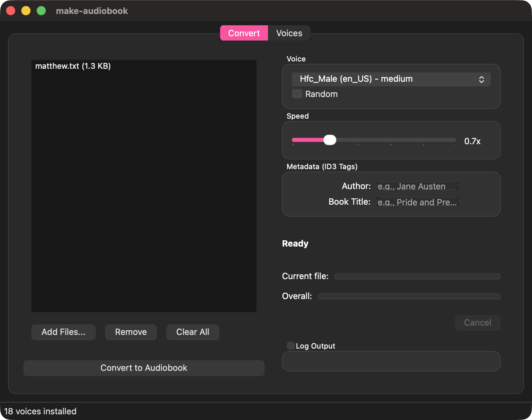Switch to the Voices tab
The height and width of the screenshot is (420, 532).
click(x=289, y=33)
